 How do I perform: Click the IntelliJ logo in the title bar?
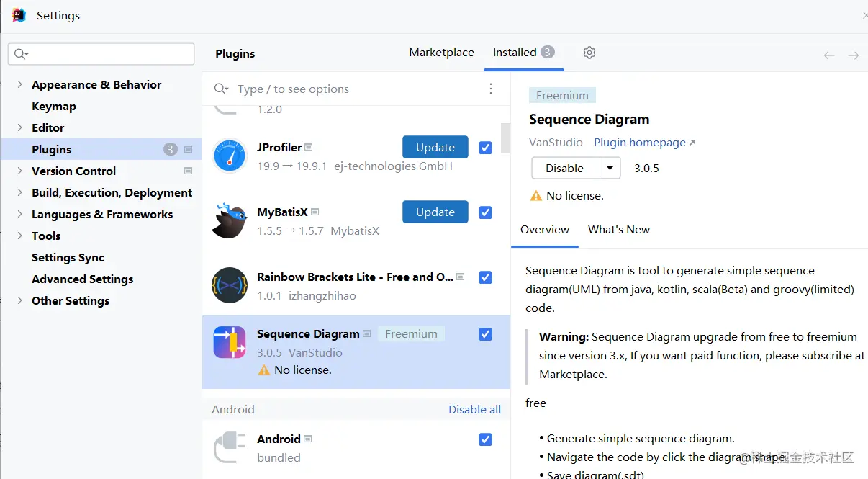19,15
